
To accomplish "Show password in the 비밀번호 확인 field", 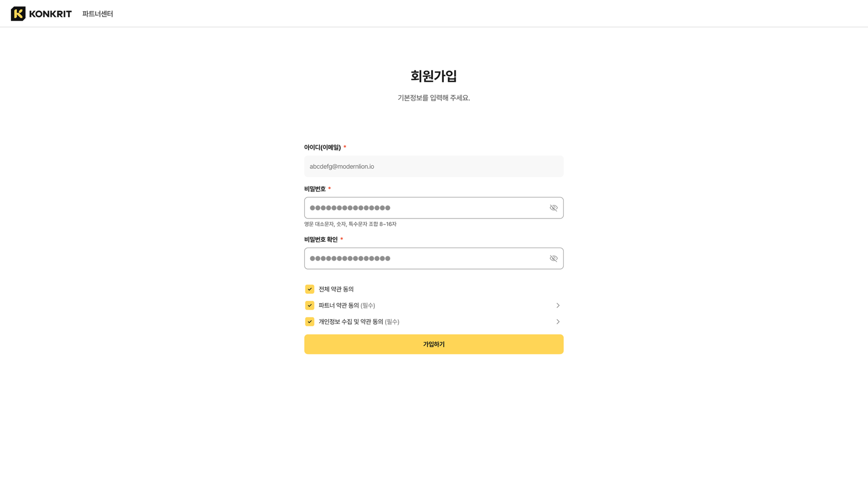I will 553,258.
